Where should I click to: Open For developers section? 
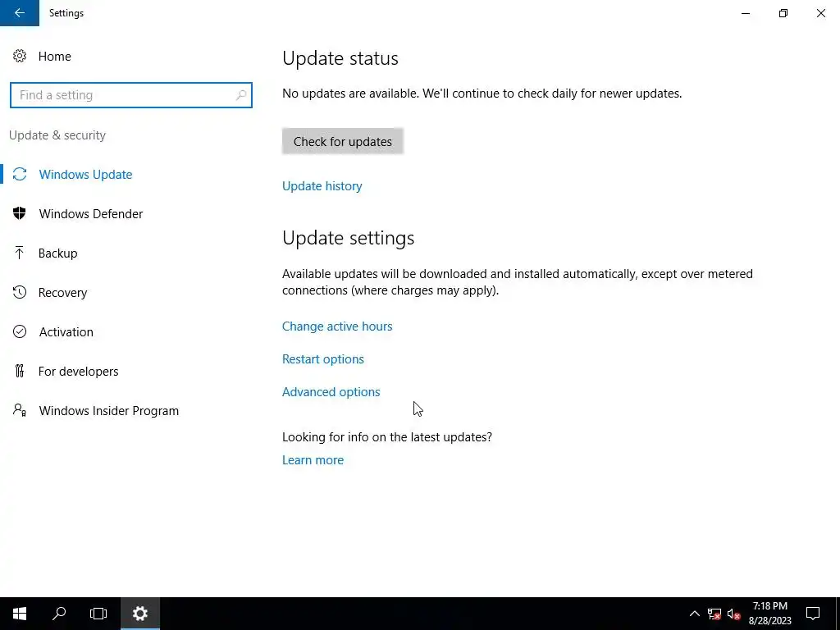click(x=78, y=372)
